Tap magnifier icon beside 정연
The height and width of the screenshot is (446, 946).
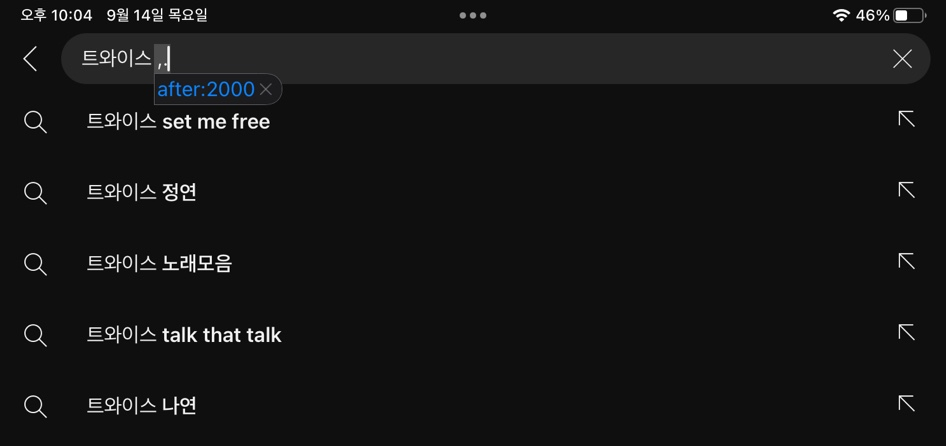[35, 193]
